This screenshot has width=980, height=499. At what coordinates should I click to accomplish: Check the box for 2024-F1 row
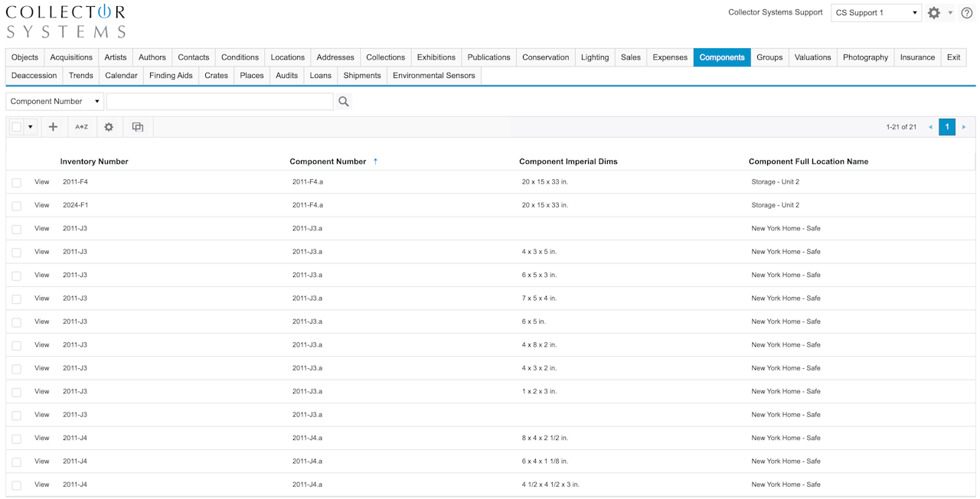(17, 206)
